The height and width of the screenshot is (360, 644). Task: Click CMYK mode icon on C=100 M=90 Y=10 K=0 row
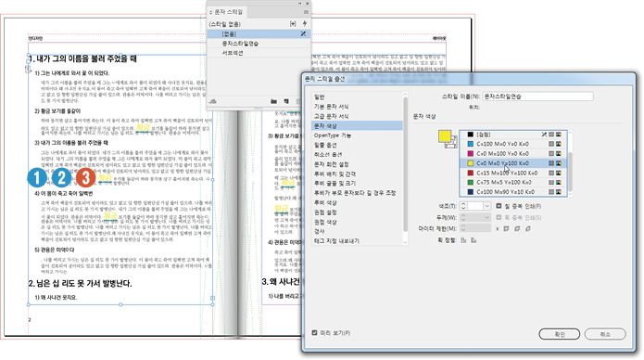tap(558, 192)
